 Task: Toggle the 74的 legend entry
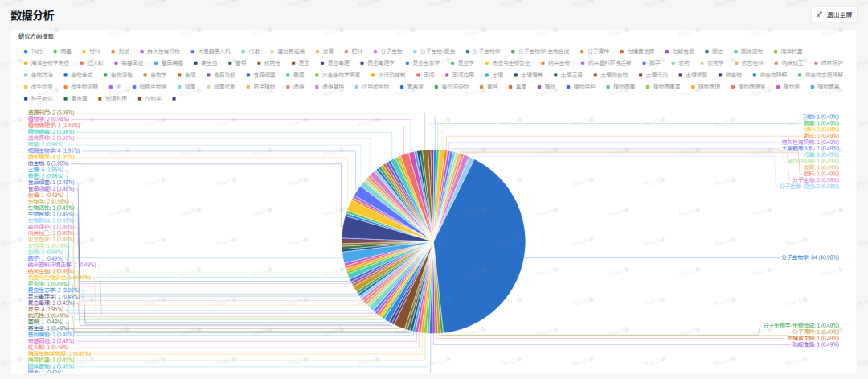point(33,51)
